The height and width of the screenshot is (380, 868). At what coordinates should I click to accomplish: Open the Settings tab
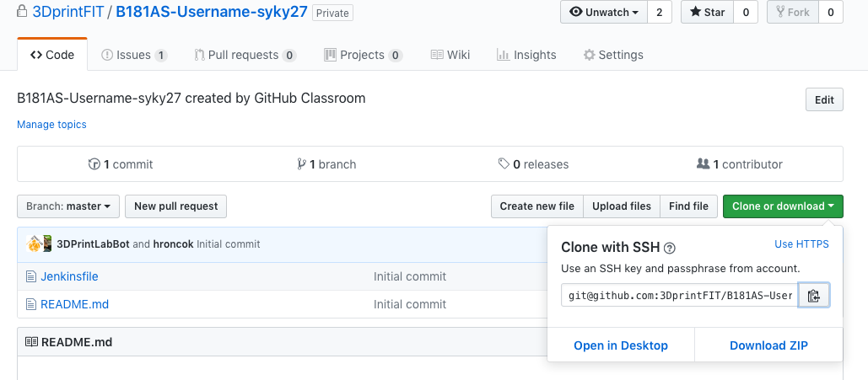click(613, 55)
